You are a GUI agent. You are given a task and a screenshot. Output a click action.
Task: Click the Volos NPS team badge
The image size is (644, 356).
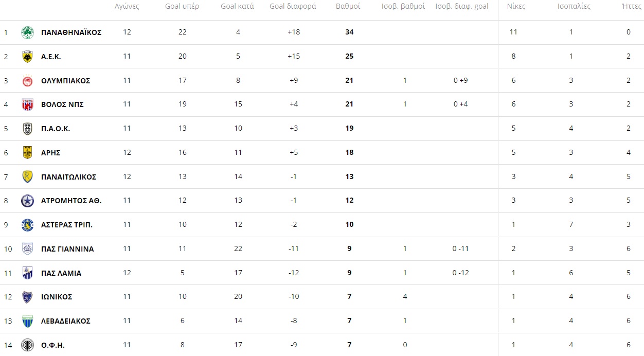[27, 104]
